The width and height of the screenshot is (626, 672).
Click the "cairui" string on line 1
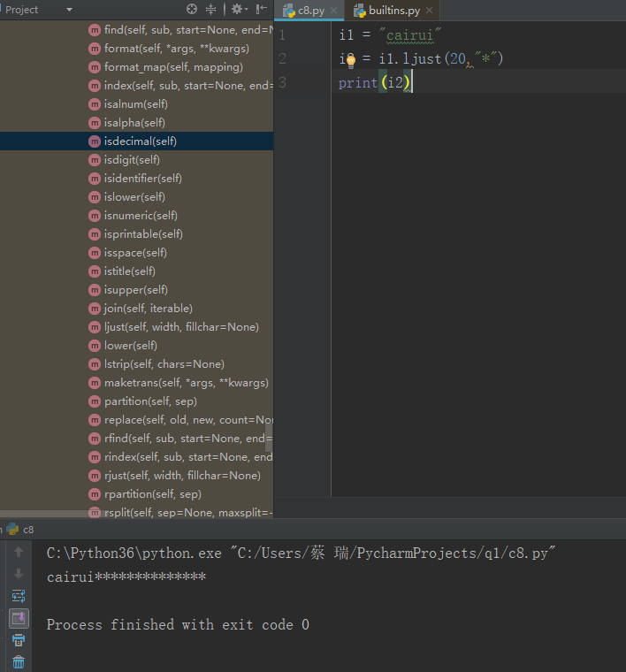(x=409, y=34)
